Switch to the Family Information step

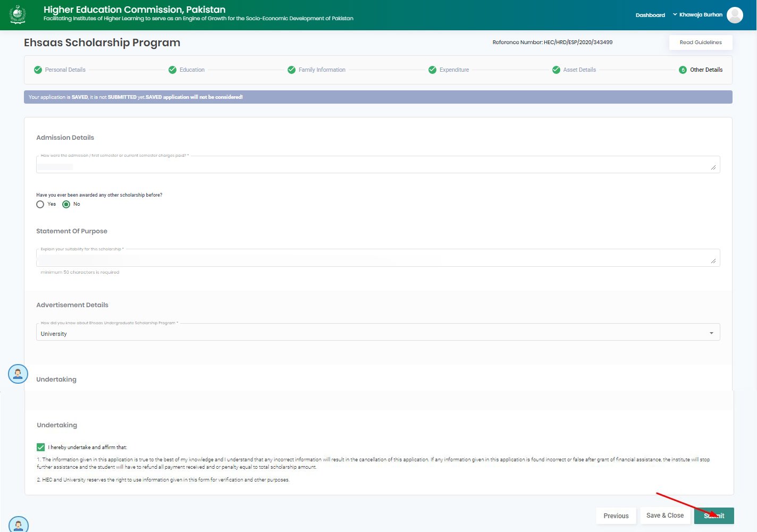point(316,70)
